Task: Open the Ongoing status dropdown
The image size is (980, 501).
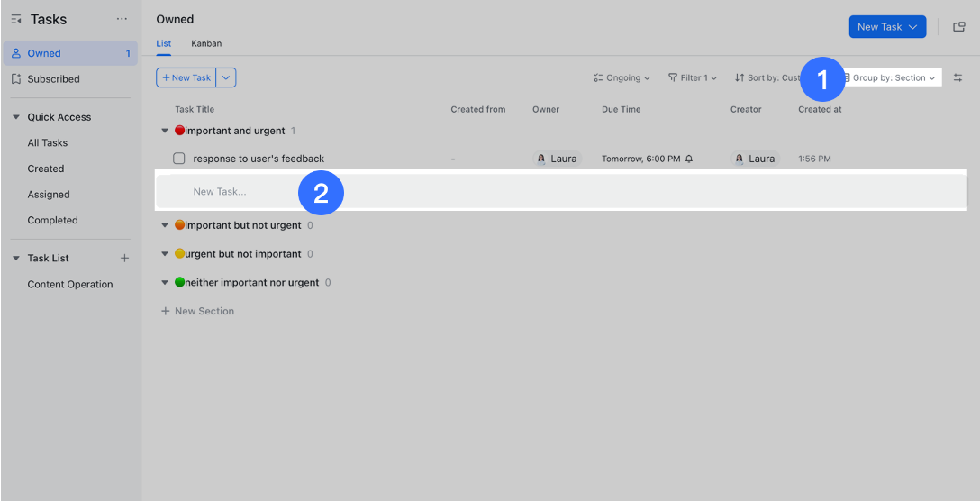Action: coord(622,78)
